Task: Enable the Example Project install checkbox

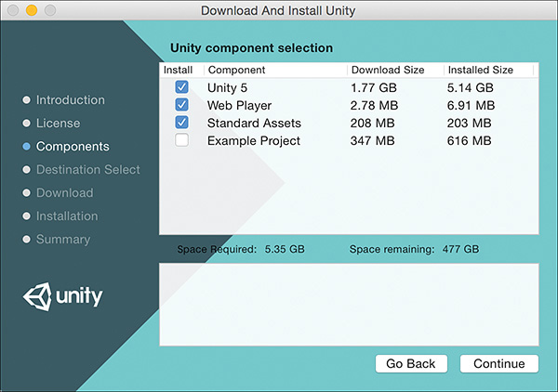Action: tap(181, 140)
